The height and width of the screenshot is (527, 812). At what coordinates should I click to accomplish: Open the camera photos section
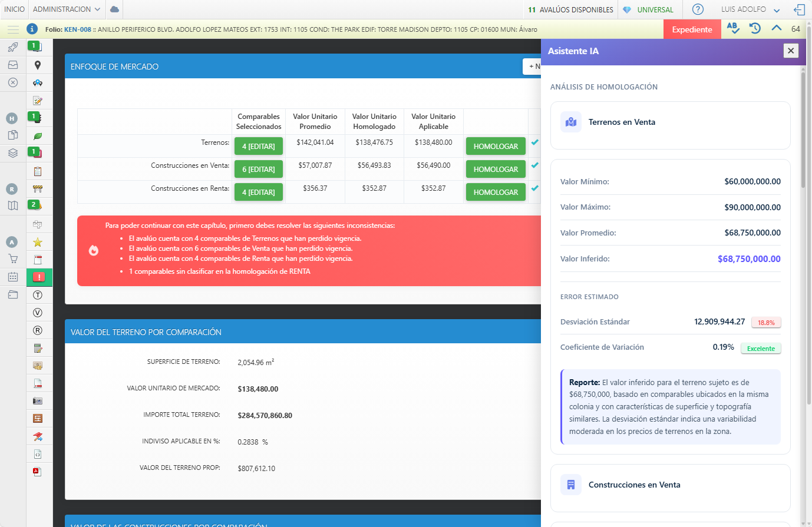click(38, 401)
